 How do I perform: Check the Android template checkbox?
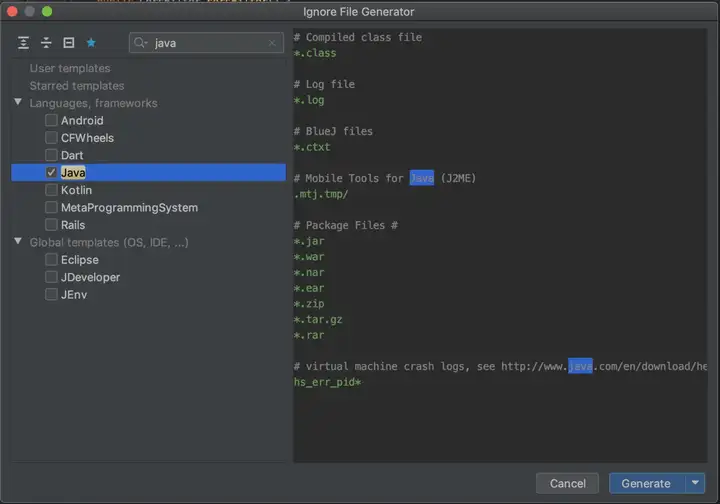(x=51, y=120)
